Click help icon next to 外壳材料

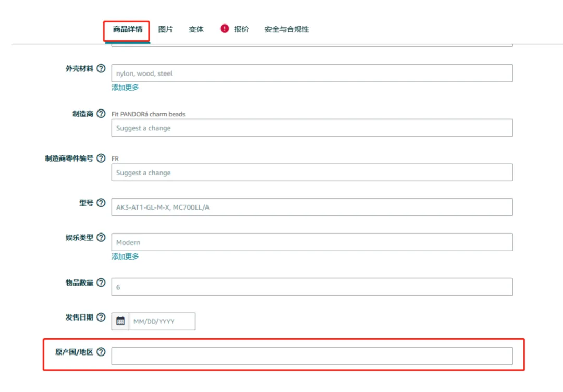click(101, 69)
